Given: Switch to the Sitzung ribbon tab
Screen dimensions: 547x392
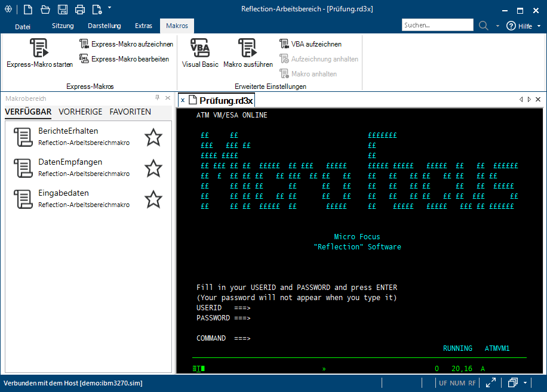Looking at the screenshot, I should pyautogui.click(x=63, y=26).
